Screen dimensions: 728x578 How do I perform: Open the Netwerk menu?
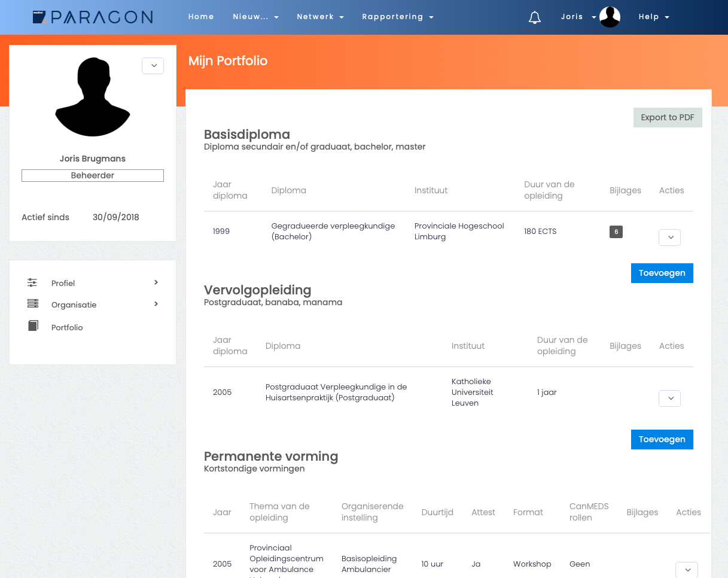320,17
